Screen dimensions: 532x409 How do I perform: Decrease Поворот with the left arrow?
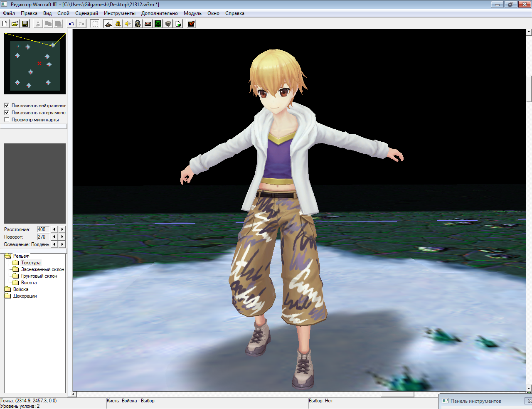click(54, 237)
